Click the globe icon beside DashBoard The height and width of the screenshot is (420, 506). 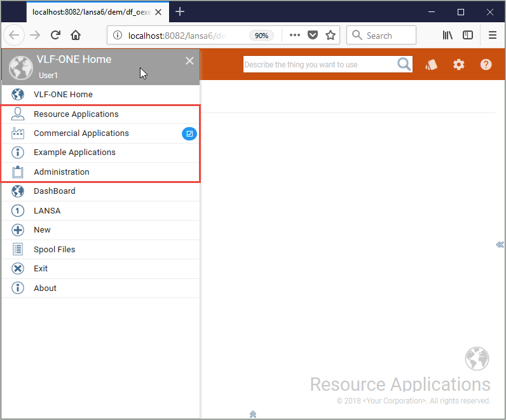[18, 191]
